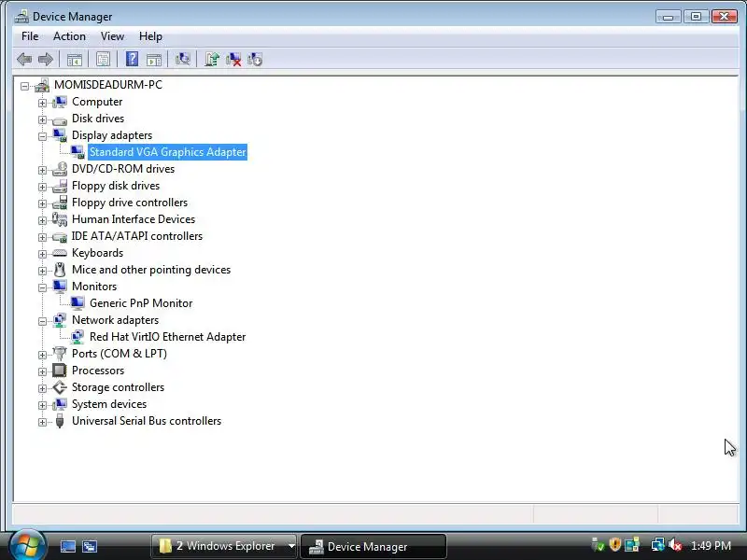
Task: Select Red Hat VirtIO Ethernet Adapter entry
Action: (x=168, y=337)
